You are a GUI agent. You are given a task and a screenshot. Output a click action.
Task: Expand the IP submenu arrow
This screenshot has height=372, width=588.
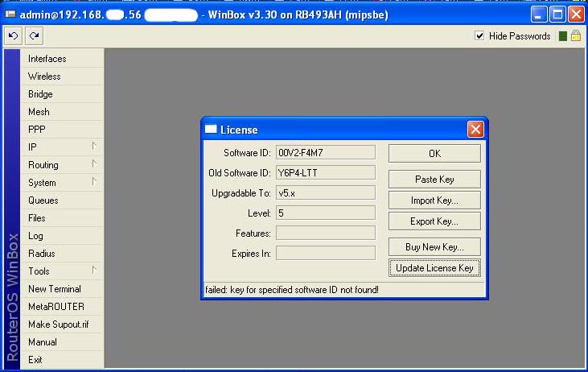[x=94, y=147]
